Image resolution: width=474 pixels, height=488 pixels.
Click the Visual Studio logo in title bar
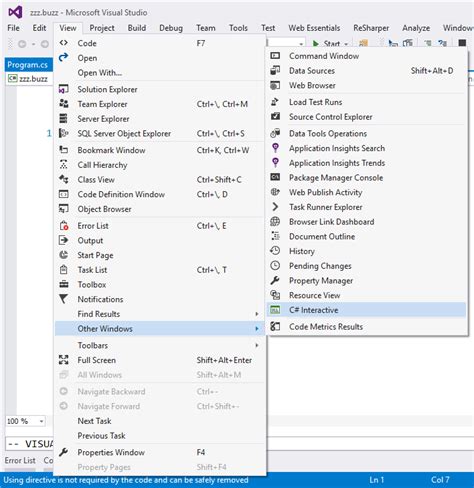tap(15, 12)
